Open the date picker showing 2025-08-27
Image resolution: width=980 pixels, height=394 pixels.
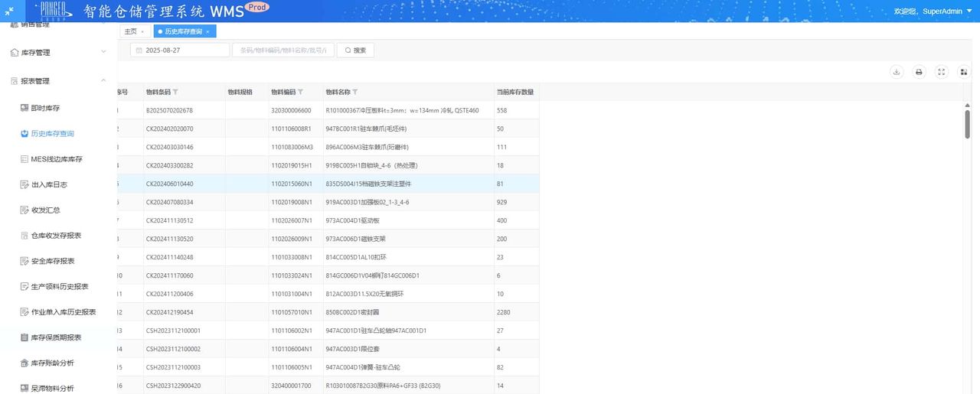[x=180, y=50]
